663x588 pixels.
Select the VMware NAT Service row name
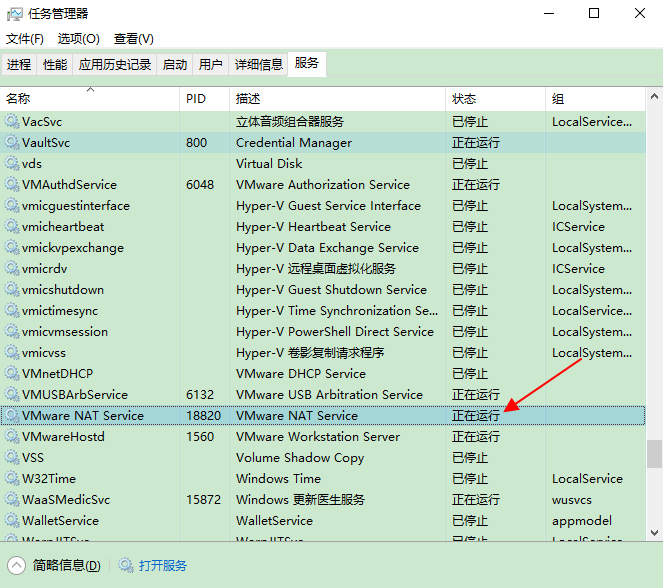point(83,416)
